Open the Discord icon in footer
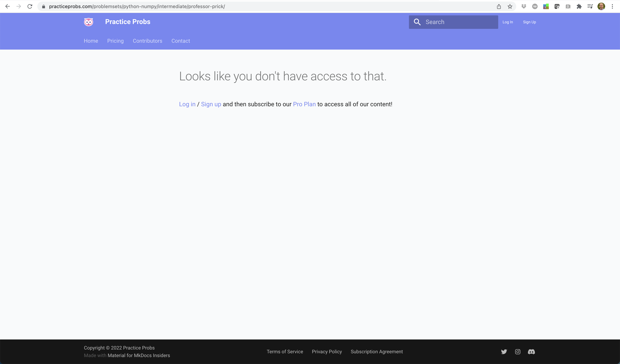The height and width of the screenshot is (364, 620). 531,352
